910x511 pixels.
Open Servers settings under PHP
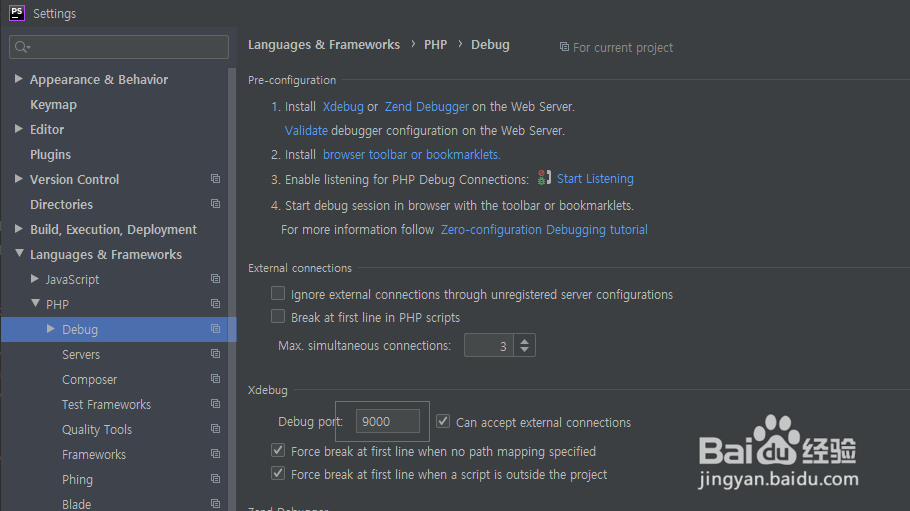tap(81, 354)
